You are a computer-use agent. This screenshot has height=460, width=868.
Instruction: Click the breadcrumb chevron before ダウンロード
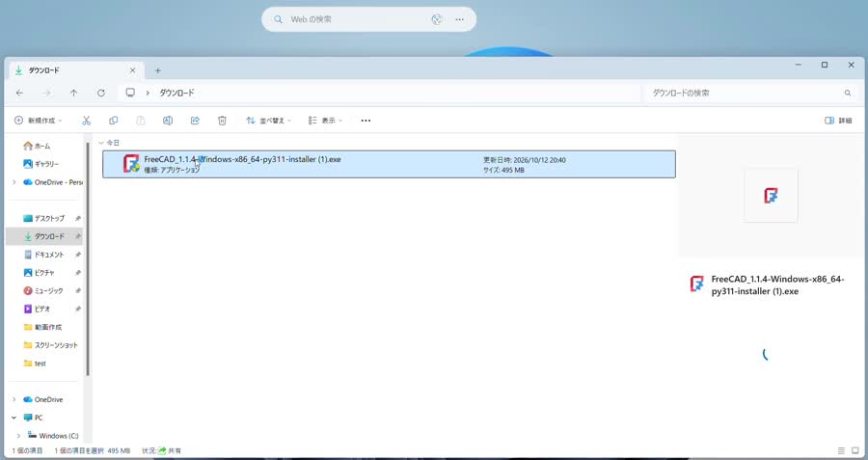[x=148, y=93]
